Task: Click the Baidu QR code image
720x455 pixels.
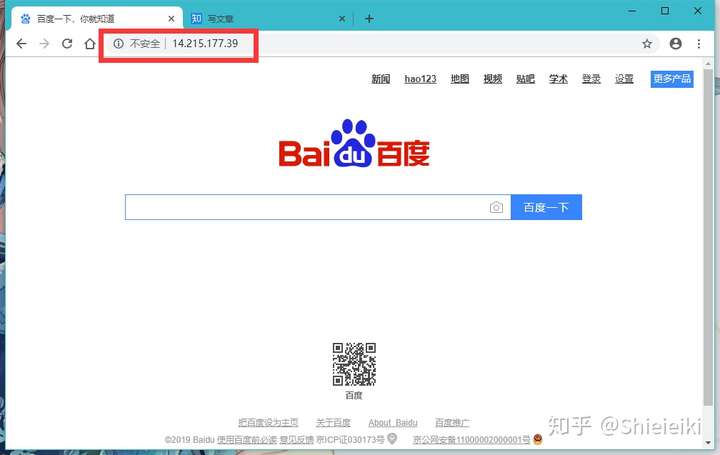Action: point(354,364)
